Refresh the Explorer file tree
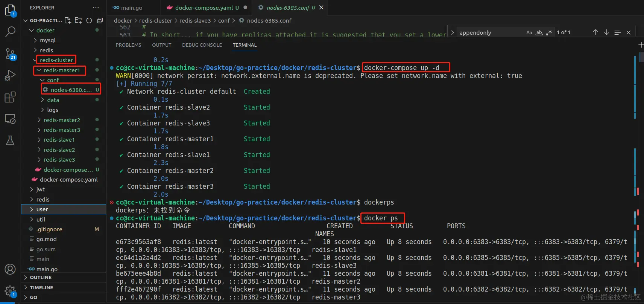The width and height of the screenshot is (644, 304). click(89, 20)
